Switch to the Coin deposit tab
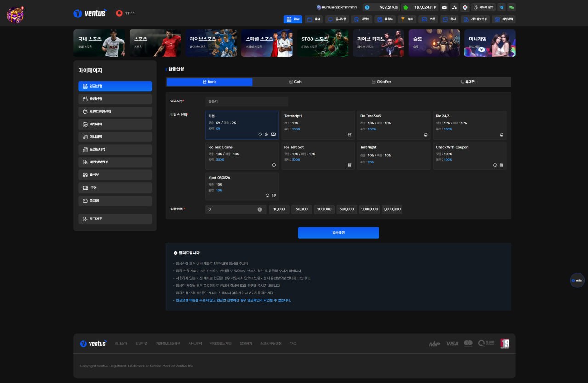Image resolution: width=588 pixels, height=383 pixels. [x=295, y=82]
